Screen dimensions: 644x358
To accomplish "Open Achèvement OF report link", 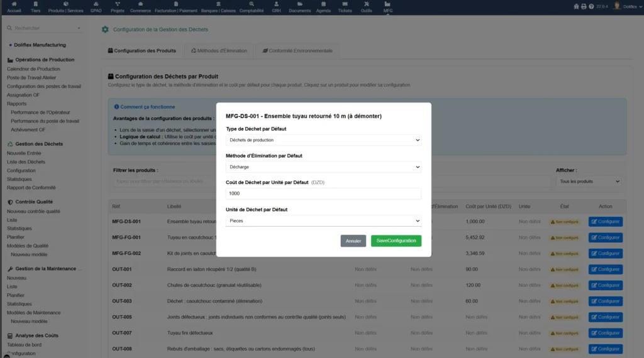I will click(28, 129).
